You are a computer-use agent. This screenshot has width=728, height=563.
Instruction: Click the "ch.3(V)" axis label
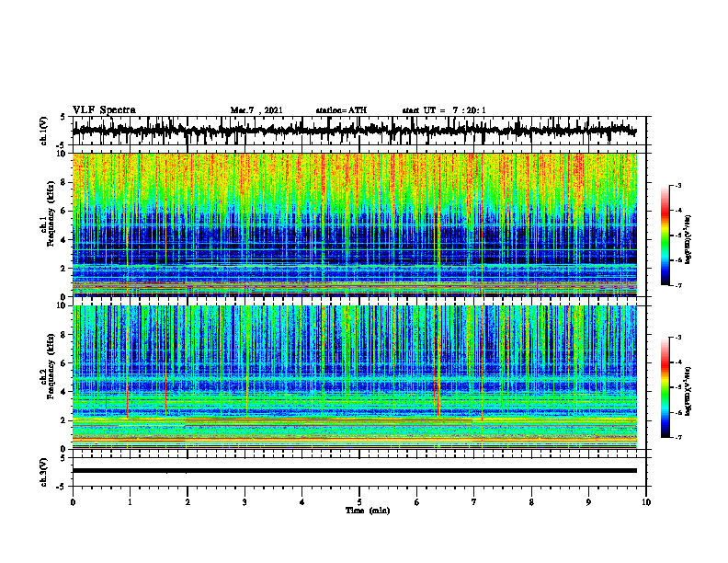point(43,472)
